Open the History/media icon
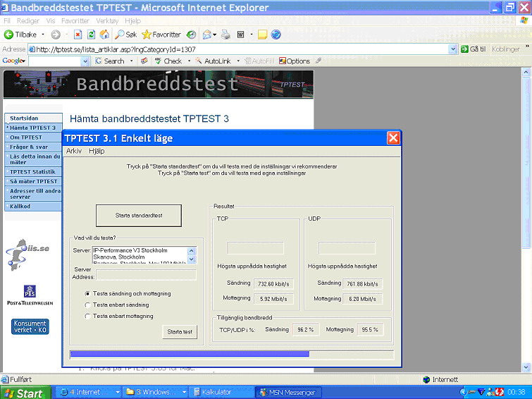This screenshot has width=532, height=399. 192,35
